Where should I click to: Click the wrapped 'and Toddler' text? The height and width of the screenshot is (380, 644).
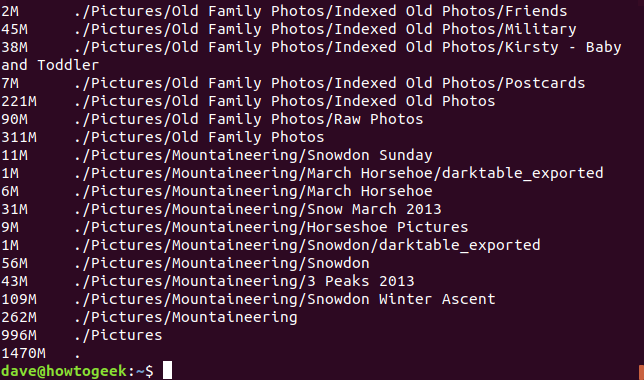(x=50, y=65)
